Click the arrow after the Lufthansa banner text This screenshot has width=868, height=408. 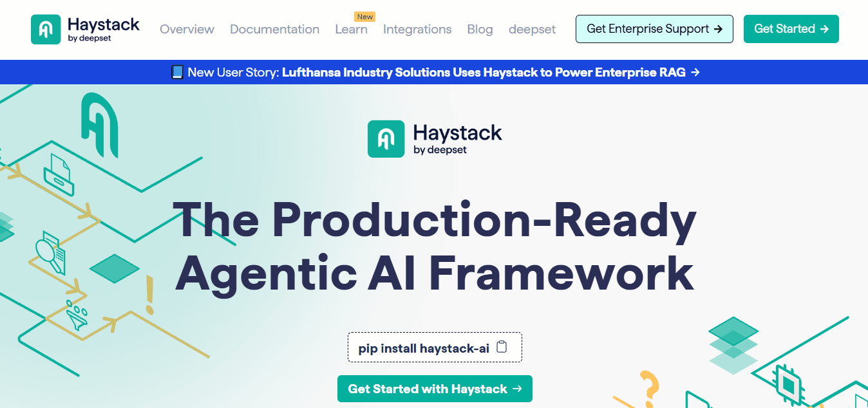tap(695, 72)
